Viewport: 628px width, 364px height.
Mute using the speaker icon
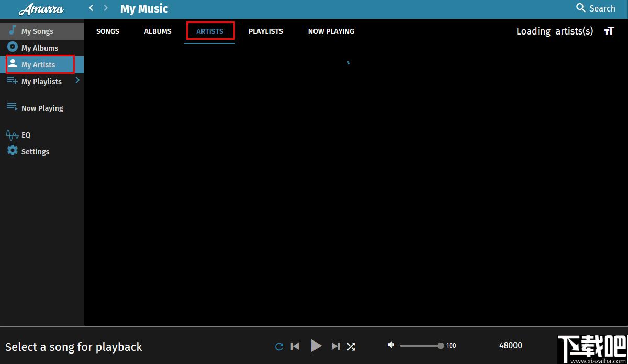(391, 345)
